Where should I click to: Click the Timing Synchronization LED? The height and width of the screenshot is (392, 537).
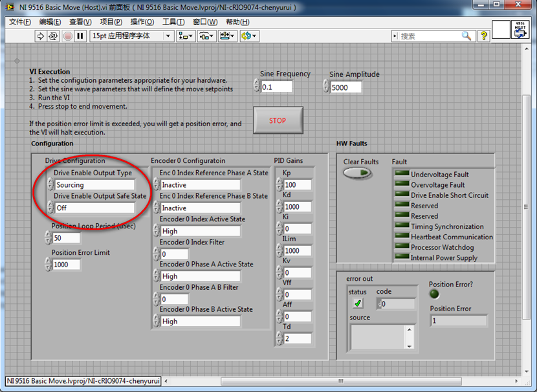click(402, 226)
